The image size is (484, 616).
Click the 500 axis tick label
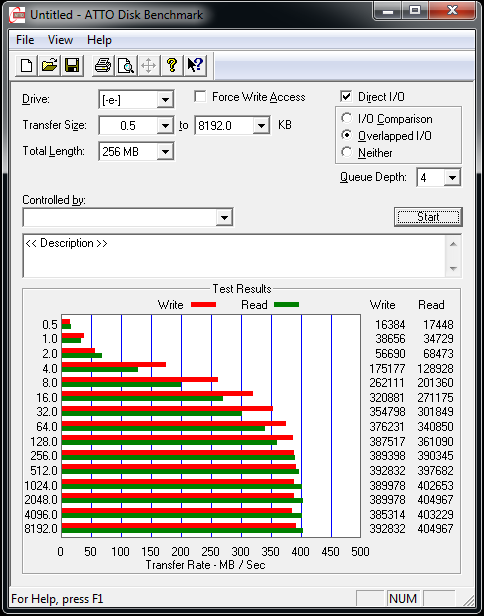[x=360, y=552]
